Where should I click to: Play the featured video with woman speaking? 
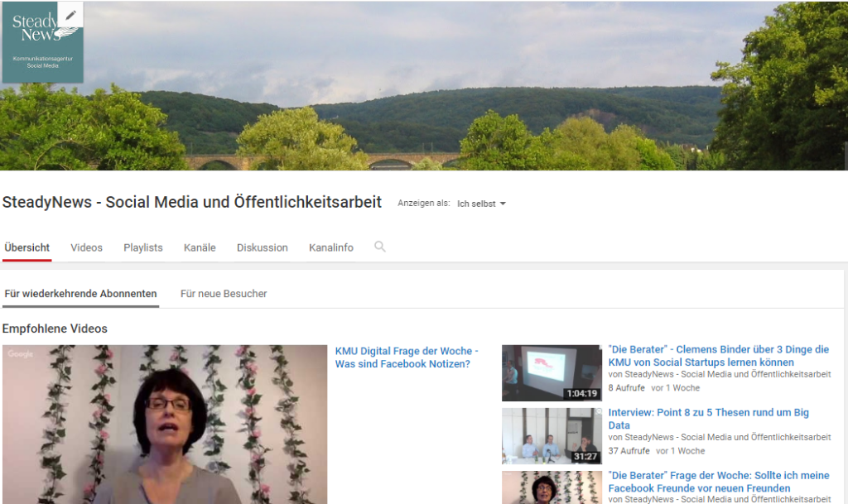[x=165, y=425]
